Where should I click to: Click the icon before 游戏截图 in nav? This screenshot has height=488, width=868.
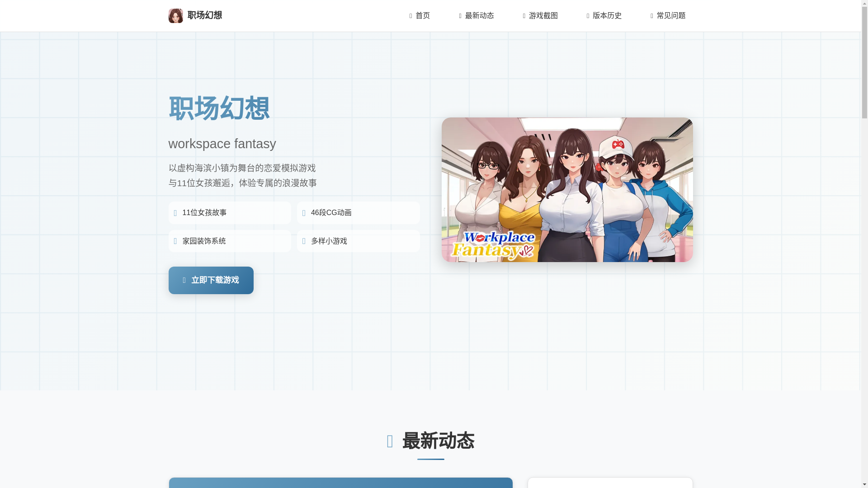(x=524, y=16)
